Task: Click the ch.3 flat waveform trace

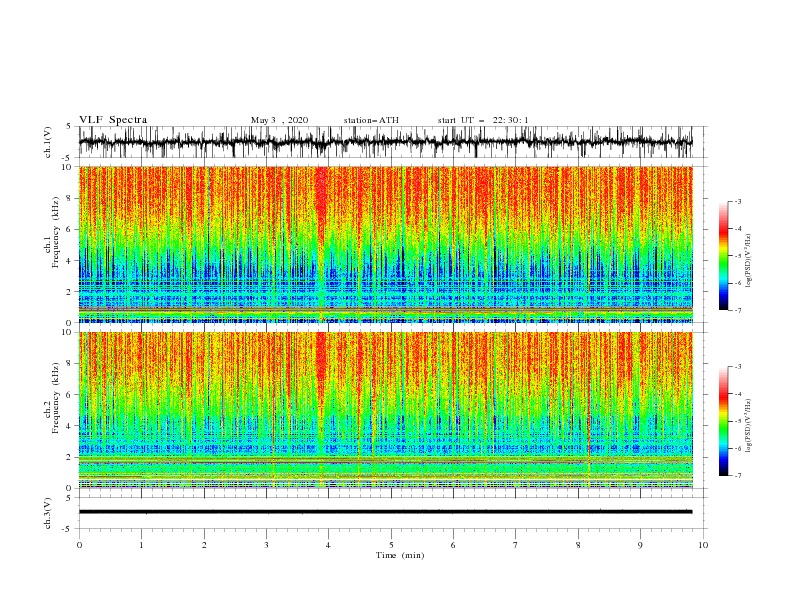Action: pos(385,512)
